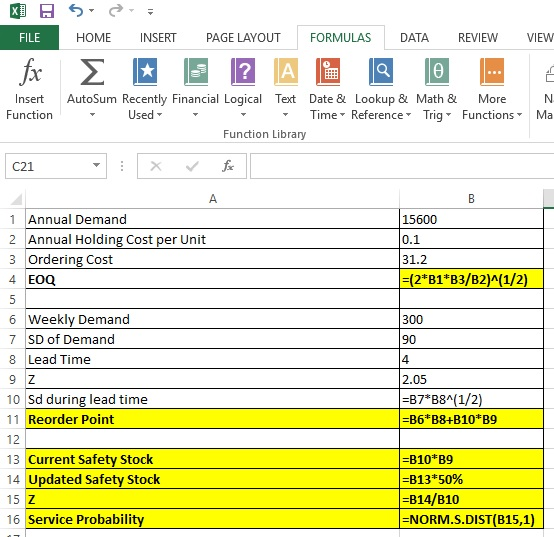Switch to the HOME tab
The image size is (554, 537).
(x=94, y=37)
